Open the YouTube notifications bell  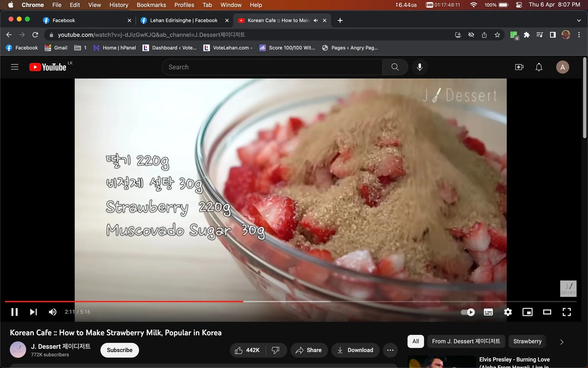click(539, 67)
